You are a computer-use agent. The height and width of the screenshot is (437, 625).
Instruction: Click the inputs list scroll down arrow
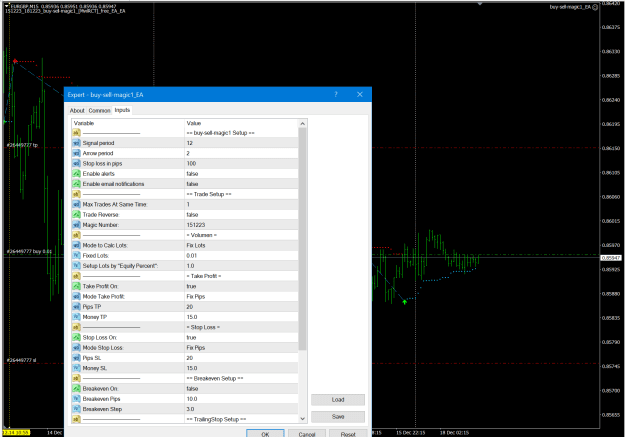coord(303,419)
